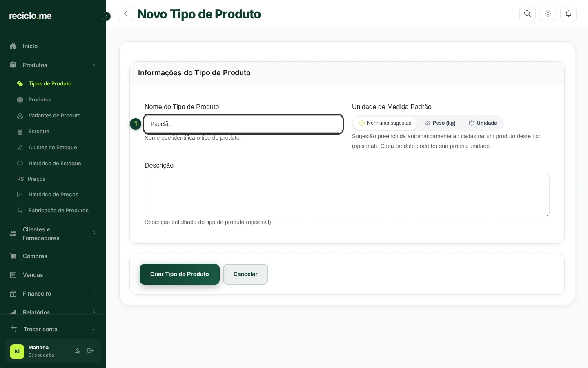The width and height of the screenshot is (588, 368).
Task: Click the Tipos de Produto tag icon
Action: (20, 84)
